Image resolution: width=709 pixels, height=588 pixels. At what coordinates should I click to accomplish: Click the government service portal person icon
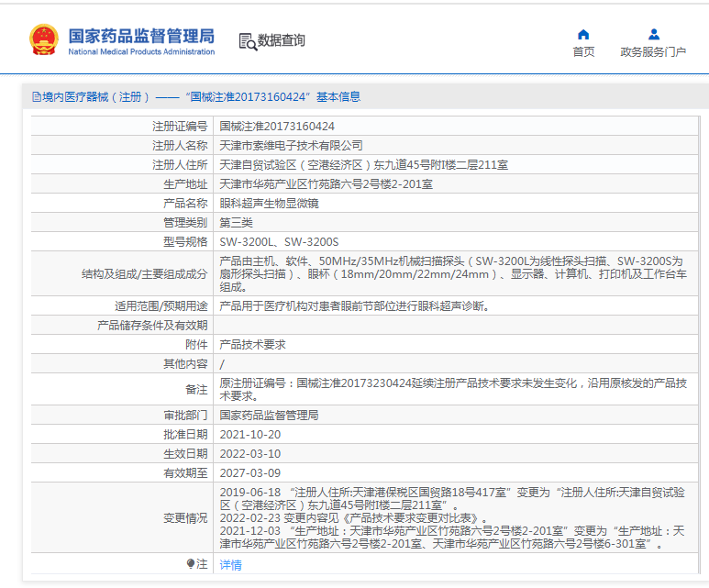[653, 34]
